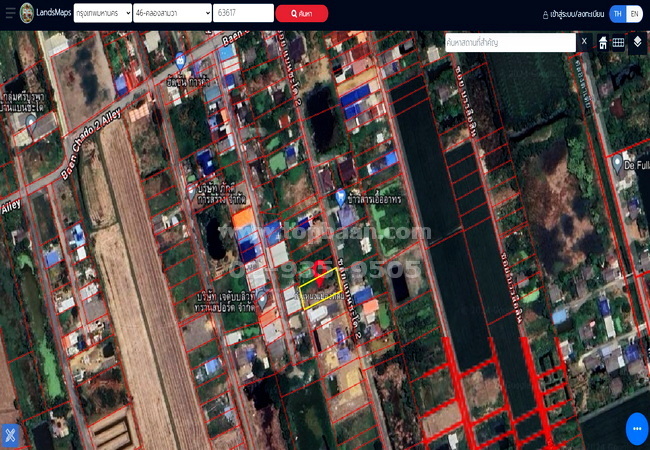The height and width of the screenshot is (450, 650).
Task: Click the blue marker near De Full
Action: (618, 163)
